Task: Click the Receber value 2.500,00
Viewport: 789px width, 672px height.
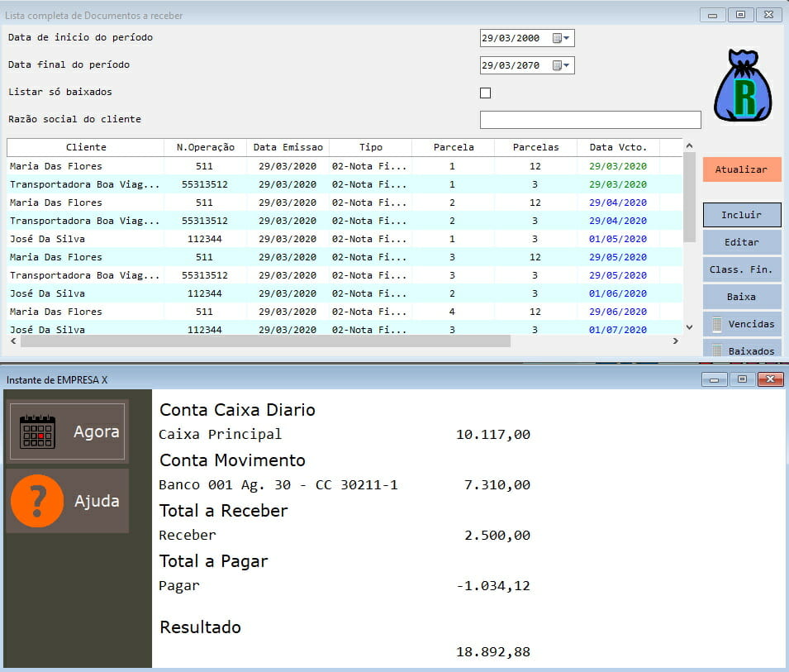Action: point(497,535)
